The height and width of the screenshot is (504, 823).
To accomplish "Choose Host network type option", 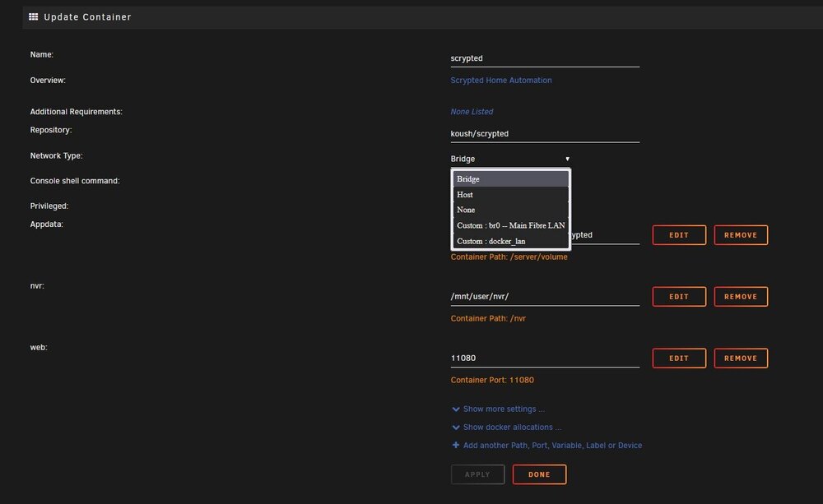I will tap(511, 195).
